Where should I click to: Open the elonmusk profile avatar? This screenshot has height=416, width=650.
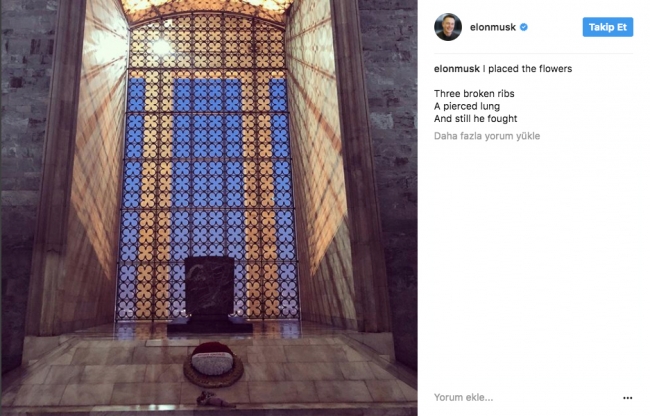448,27
